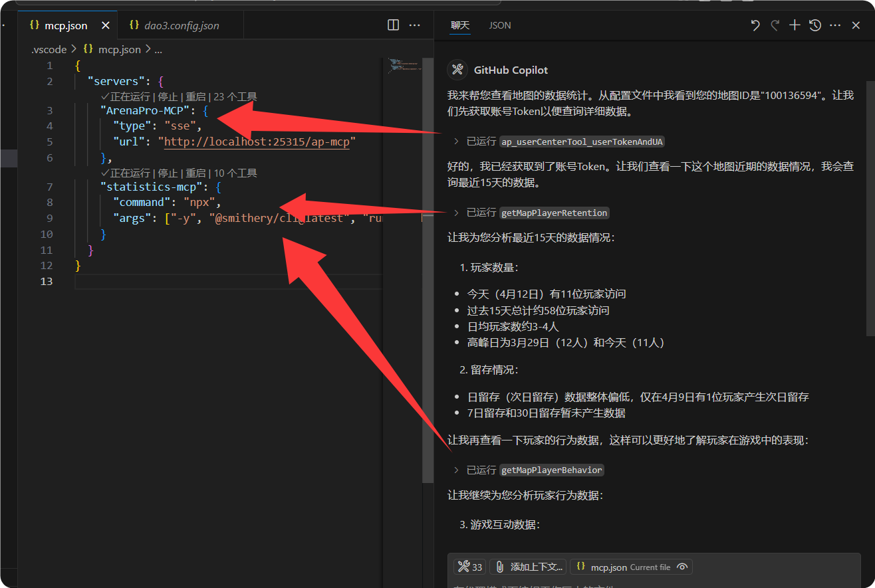Show chat history
Image resolution: width=875 pixels, height=588 pixels.
coord(815,25)
